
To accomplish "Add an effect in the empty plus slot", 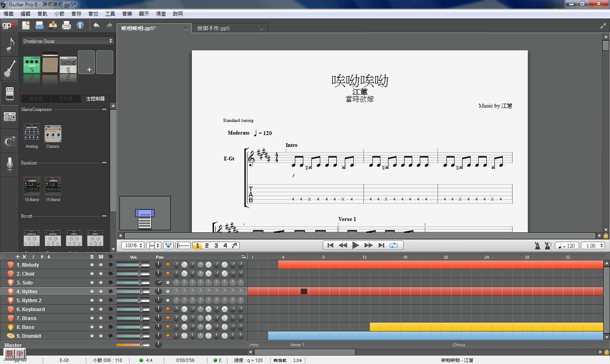I will coord(86,62).
